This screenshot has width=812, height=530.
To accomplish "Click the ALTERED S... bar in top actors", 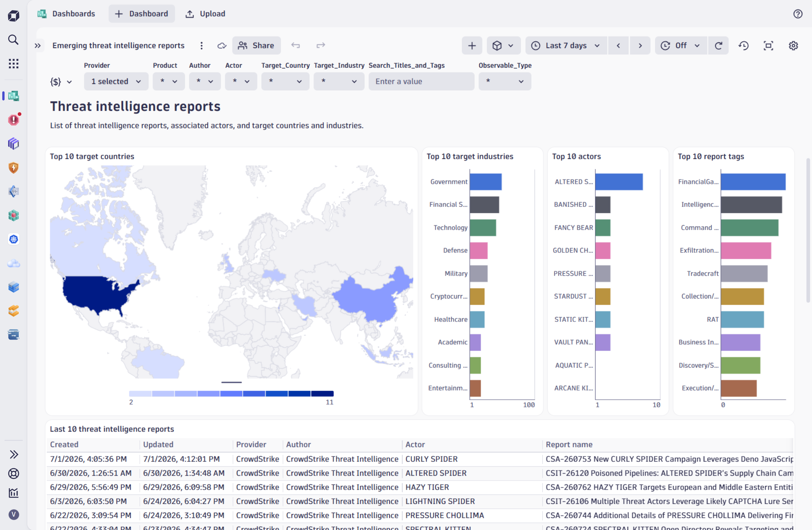I will (x=619, y=182).
